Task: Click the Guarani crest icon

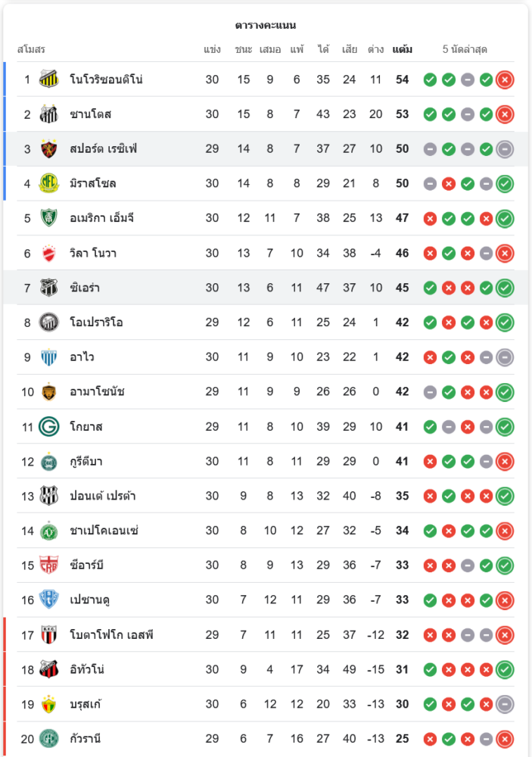Action: click(49, 739)
